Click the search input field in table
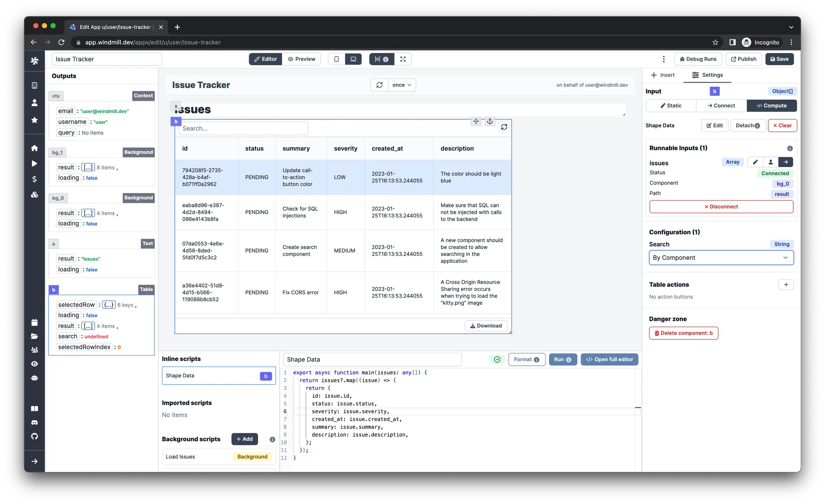 244,128
